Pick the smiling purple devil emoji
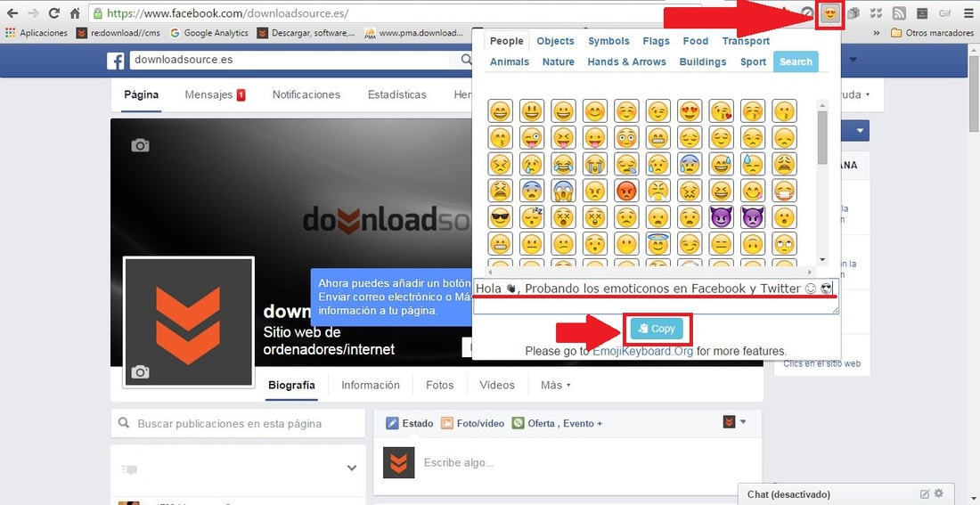Screen dimensions: 980x505 tap(722, 217)
